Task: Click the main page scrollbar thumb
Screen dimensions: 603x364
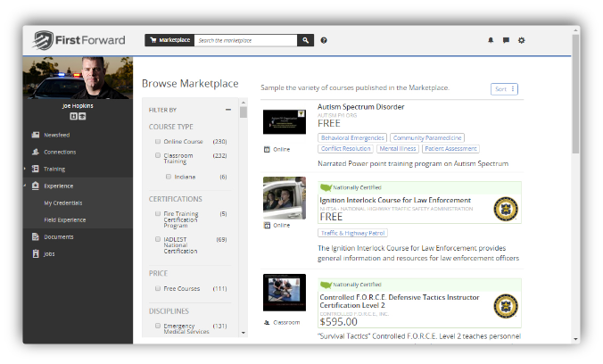Action: click(x=575, y=95)
